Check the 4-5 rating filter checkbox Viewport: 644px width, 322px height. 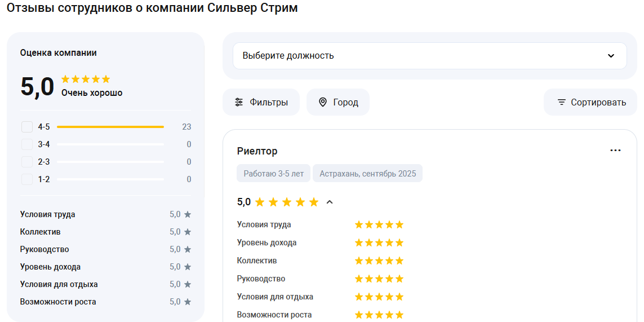(27, 127)
